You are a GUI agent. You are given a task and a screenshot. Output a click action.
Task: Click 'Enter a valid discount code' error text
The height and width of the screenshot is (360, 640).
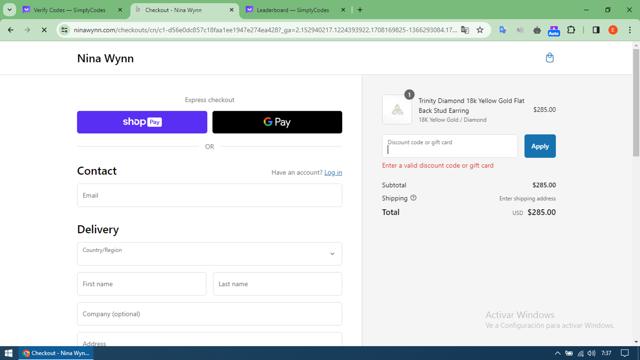[438, 166]
